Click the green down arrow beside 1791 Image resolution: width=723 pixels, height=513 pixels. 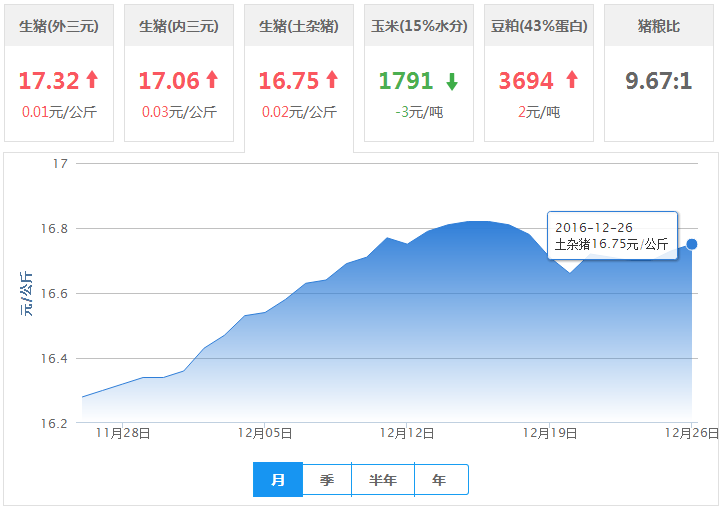tap(452, 81)
